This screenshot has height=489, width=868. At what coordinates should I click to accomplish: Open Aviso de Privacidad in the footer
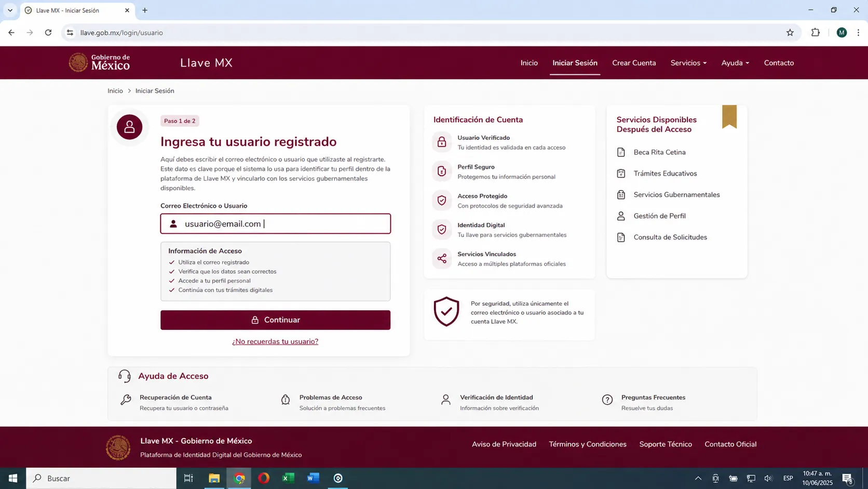pos(504,444)
